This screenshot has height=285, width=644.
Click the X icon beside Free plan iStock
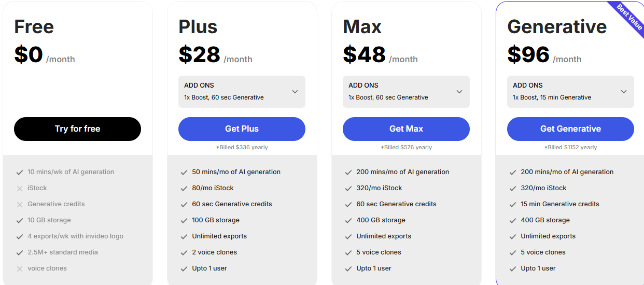tap(20, 188)
